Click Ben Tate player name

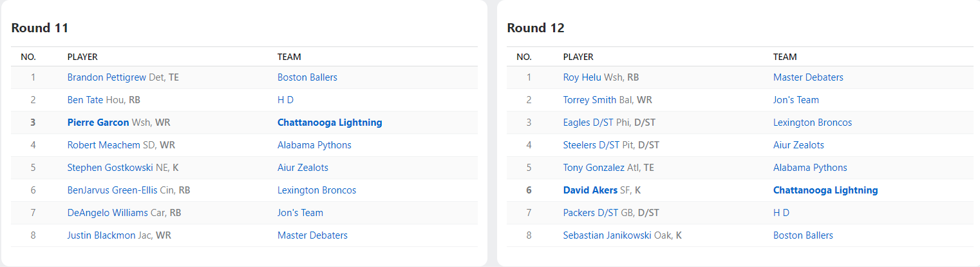tap(85, 100)
